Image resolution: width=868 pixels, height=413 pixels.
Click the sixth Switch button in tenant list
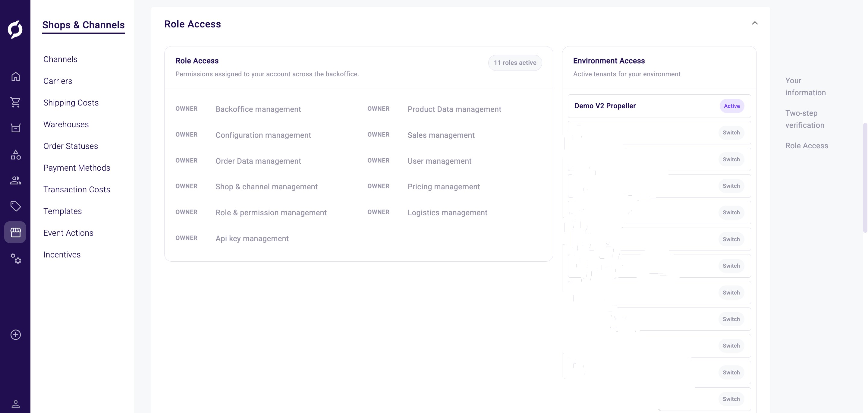pyautogui.click(x=731, y=266)
